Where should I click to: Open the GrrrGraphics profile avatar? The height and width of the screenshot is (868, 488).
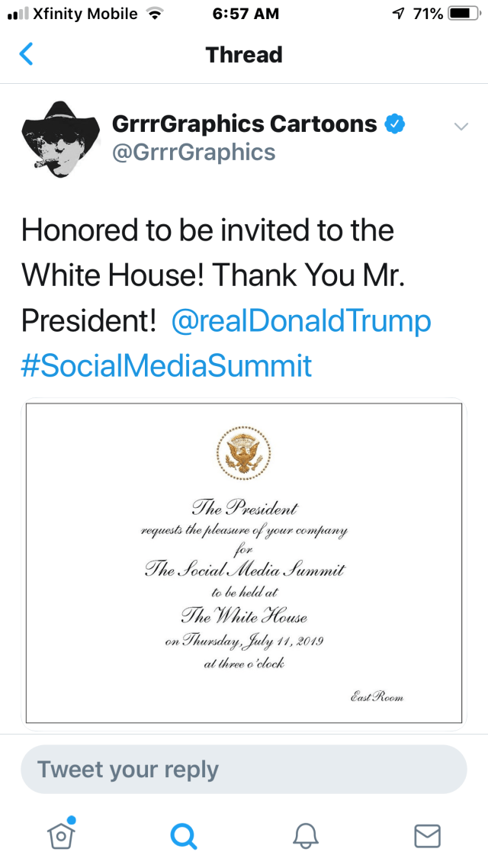coord(61,138)
